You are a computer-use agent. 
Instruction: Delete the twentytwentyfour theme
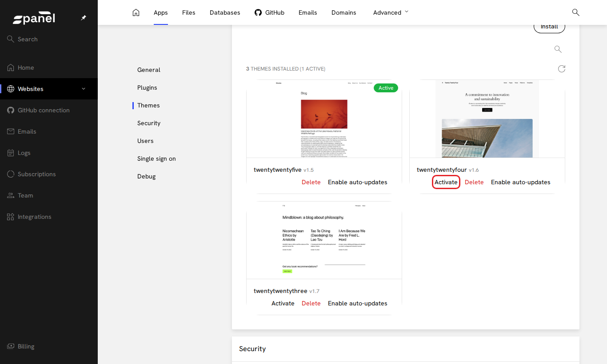click(474, 182)
